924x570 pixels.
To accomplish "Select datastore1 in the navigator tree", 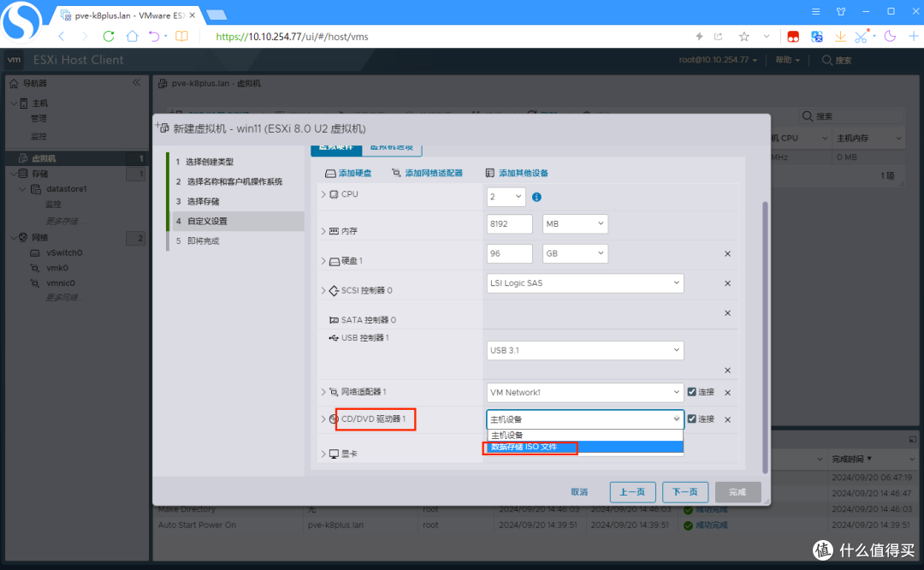I will coord(67,189).
